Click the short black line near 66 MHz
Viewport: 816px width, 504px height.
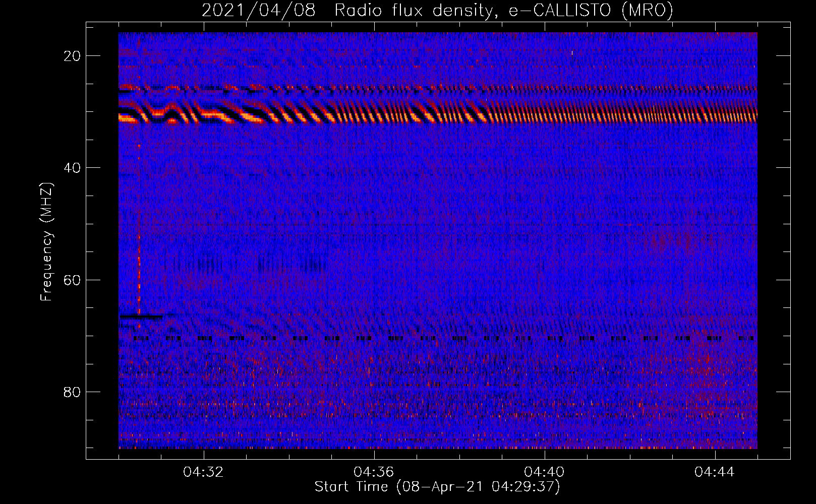coord(141,317)
